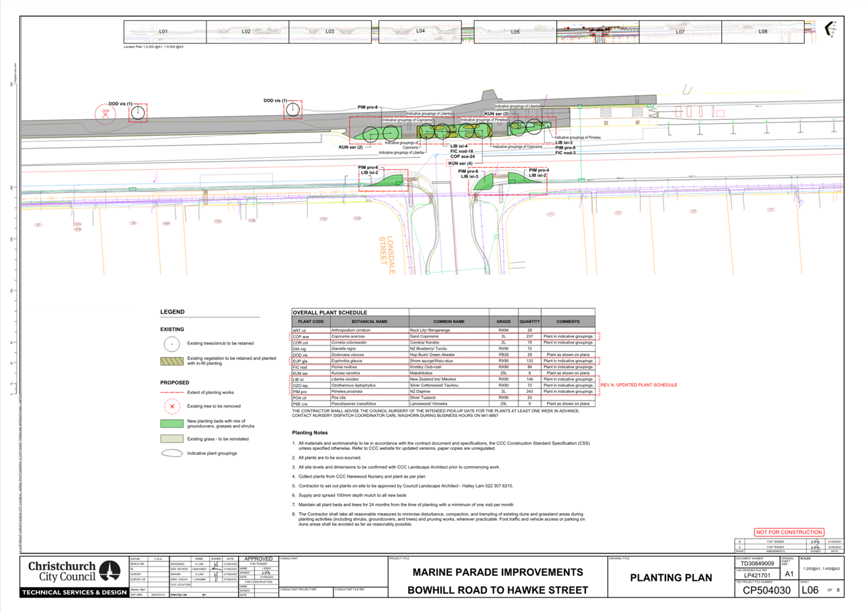868x613 pixels.
Task: Click the REV A: UPDATED PLANT SCHEDULE note
Action: (x=639, y=385)
